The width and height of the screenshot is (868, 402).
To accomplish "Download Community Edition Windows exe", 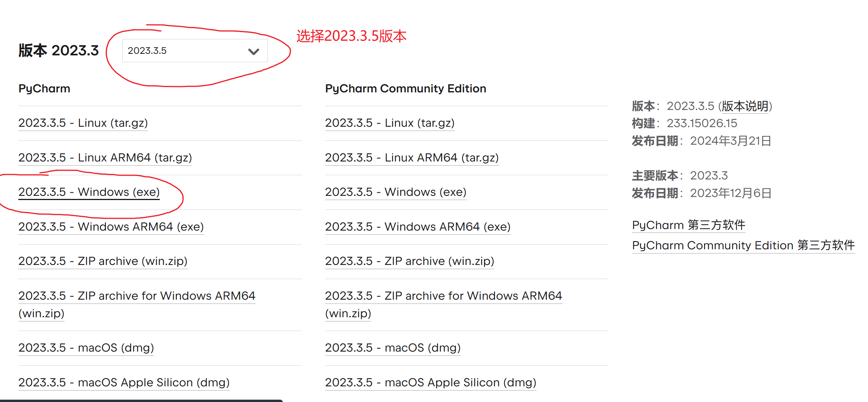I will [x=395, y=192].
